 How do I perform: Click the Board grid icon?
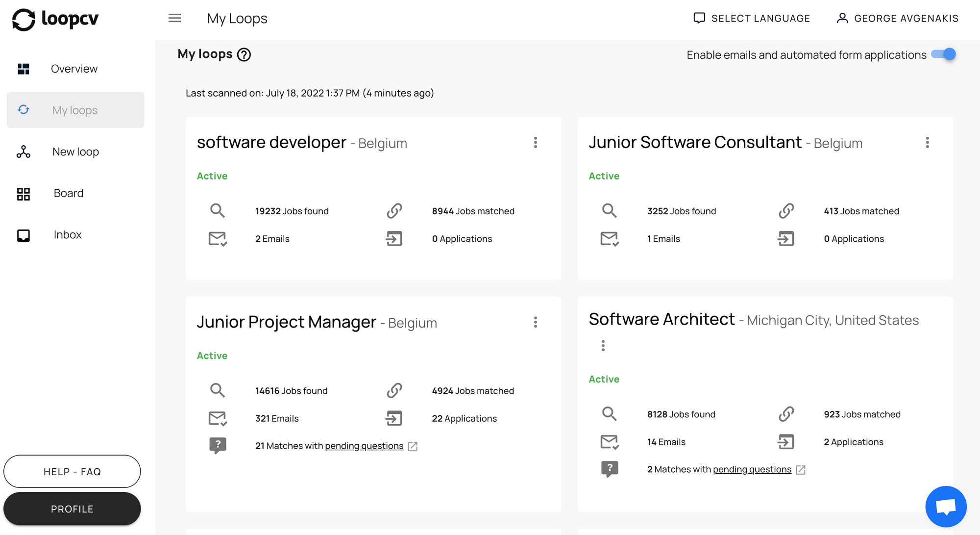pyautogui.click(x=23, y=193)
